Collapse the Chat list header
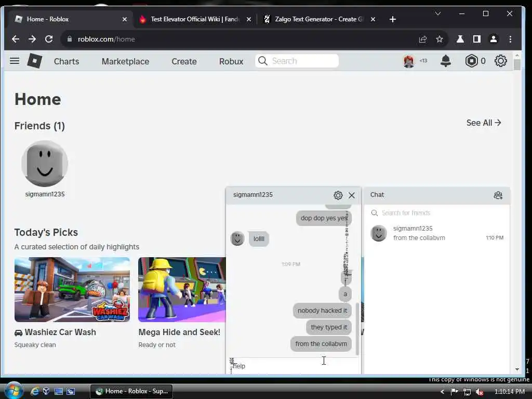Screen dimensions: 532x399 click(436, 195)
